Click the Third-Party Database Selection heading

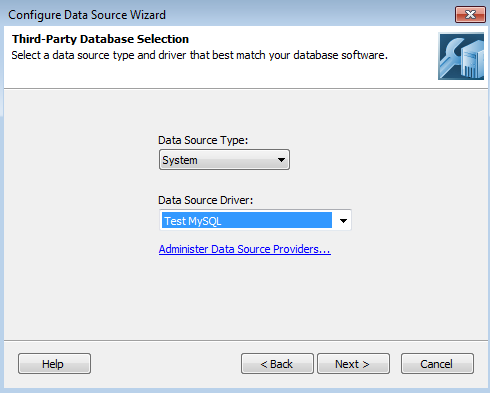coord(100,39)
